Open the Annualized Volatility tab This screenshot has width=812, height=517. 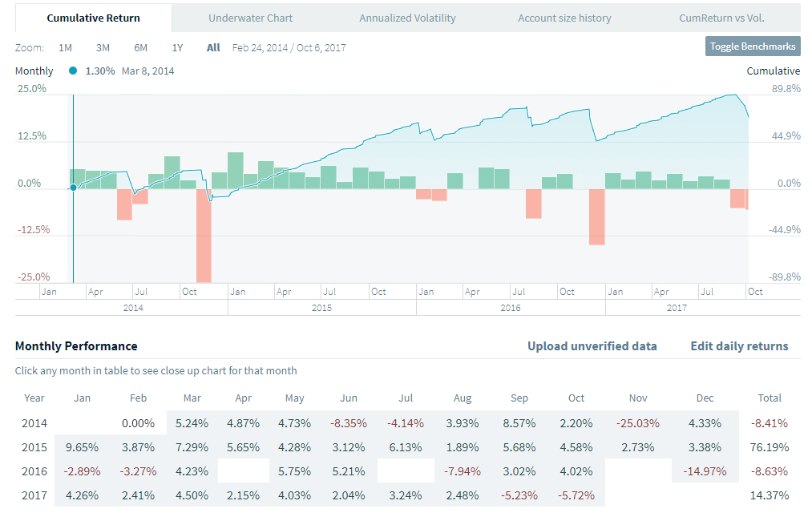pyautogui.click(x=407, y=18)
